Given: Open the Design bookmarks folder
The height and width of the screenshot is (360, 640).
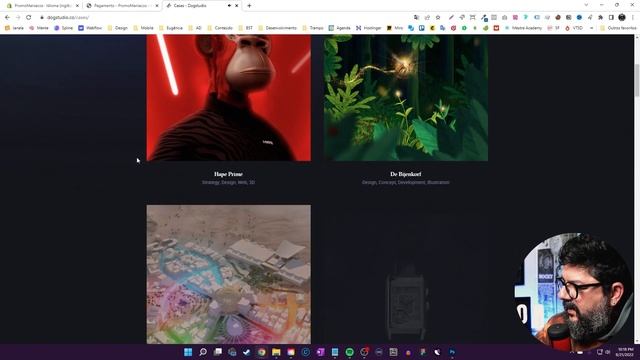Looking at the screenshot, I should 118,28.
